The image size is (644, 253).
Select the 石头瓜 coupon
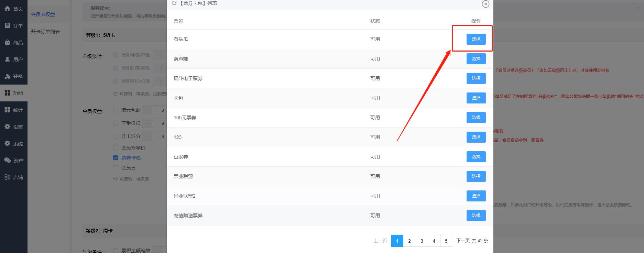click(476, 39)
